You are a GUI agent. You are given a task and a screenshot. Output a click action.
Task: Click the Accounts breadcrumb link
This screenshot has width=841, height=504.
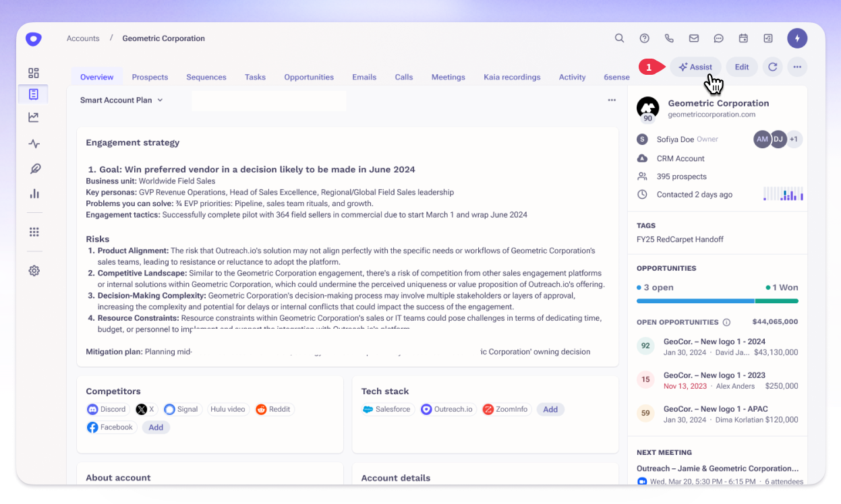coord(83,38)
